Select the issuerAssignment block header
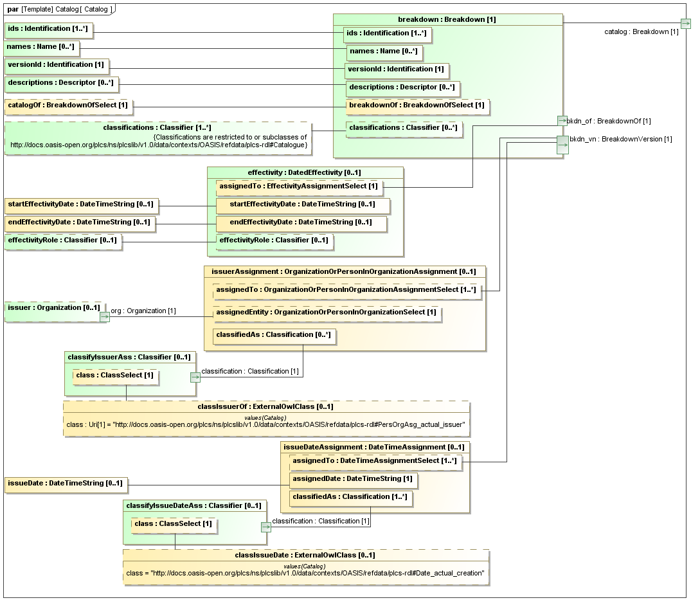The height and width of the screenshot is (607, 700). 344,271
